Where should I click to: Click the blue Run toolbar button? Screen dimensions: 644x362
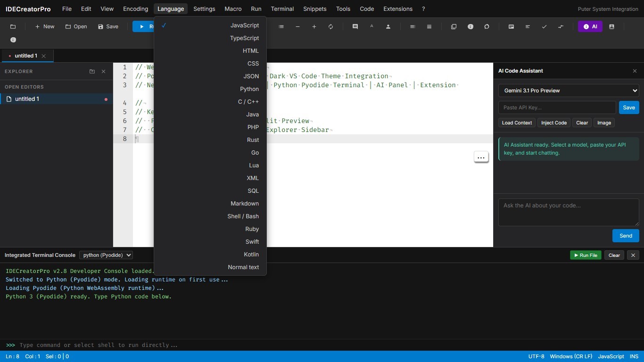(143, 27)
